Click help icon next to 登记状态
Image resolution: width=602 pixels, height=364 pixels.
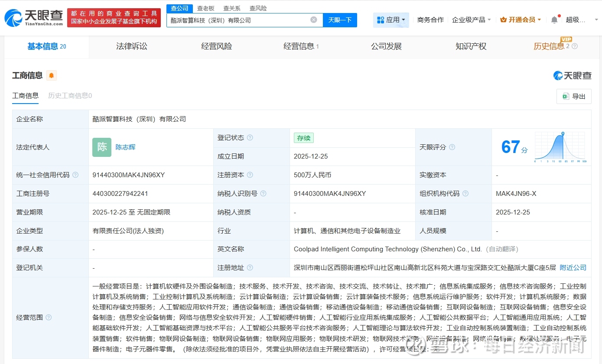coord(250,138)
